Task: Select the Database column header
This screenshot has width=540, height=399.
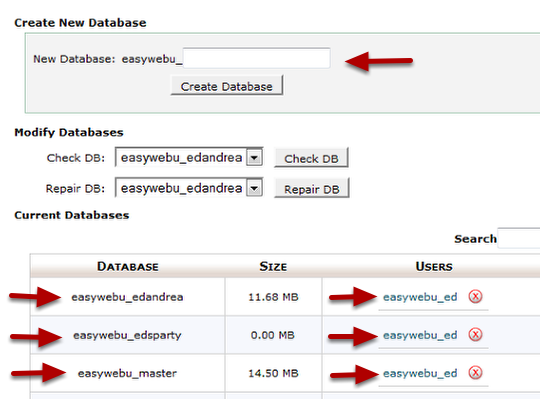Action: [128, 266]
